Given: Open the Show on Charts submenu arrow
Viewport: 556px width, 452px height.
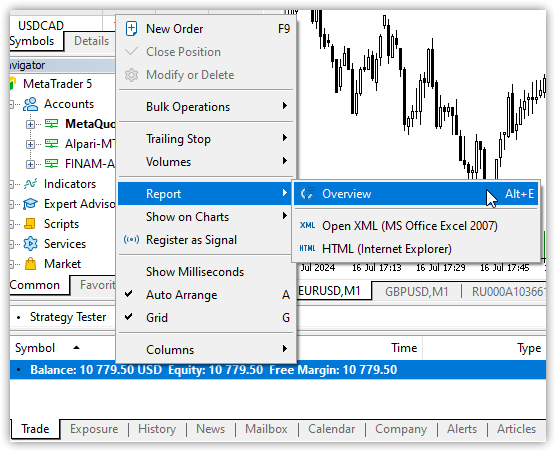Looking at the screenshot, I should [x=285, y=216].
